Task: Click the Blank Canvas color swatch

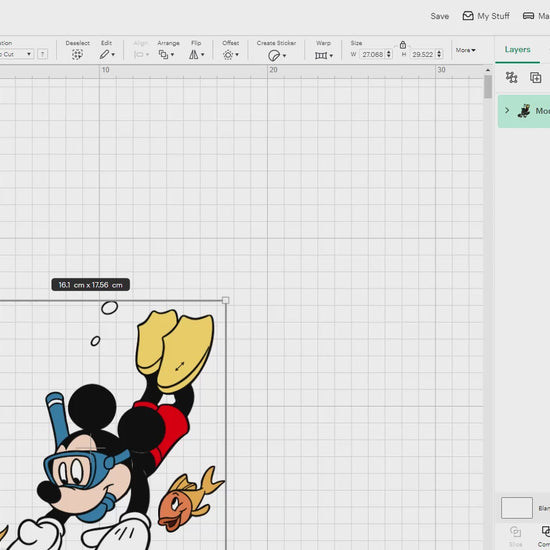Action: [517, 508]
